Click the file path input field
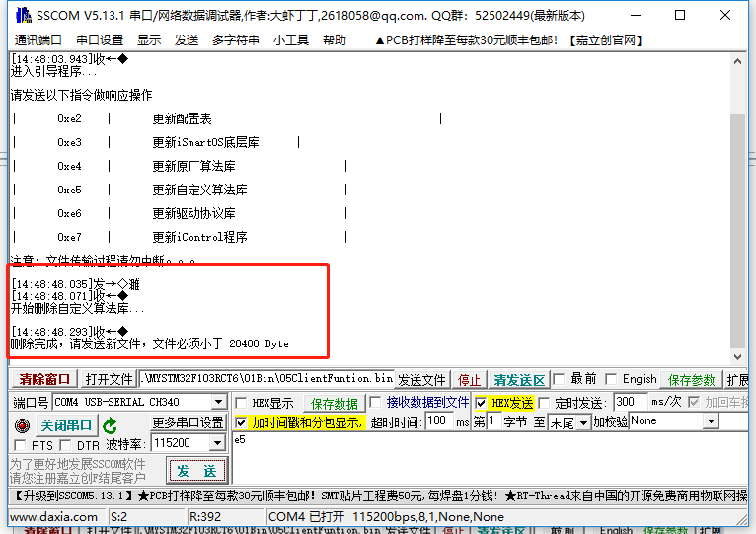This screenshot has height=534, width=756. click(x=267, y=379)
